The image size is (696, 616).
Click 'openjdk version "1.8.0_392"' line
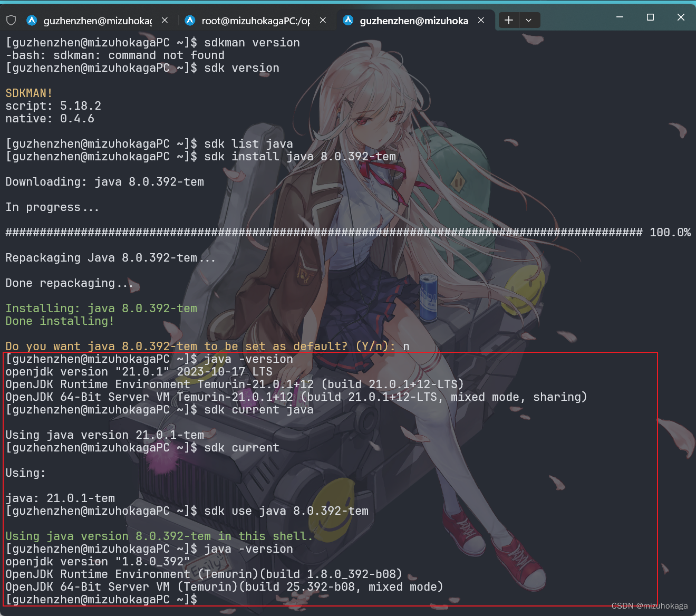point(98,562)
